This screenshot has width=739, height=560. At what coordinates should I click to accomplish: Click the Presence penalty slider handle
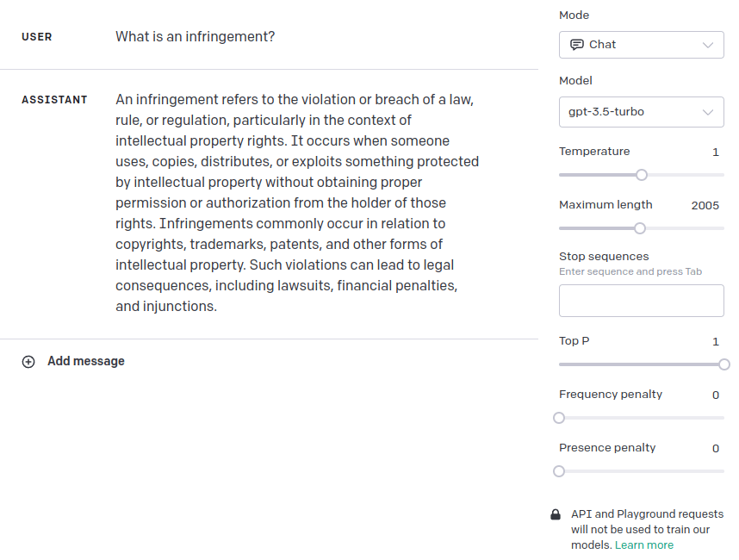559,471
